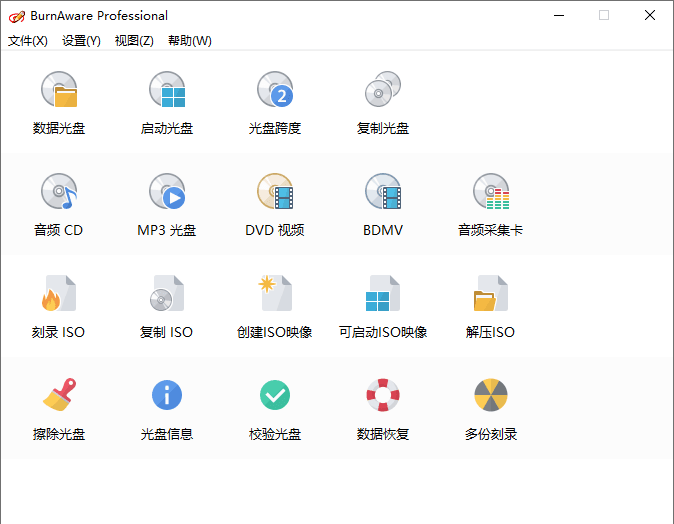Open the 数据光盘 data disc tool

point(59,103)
